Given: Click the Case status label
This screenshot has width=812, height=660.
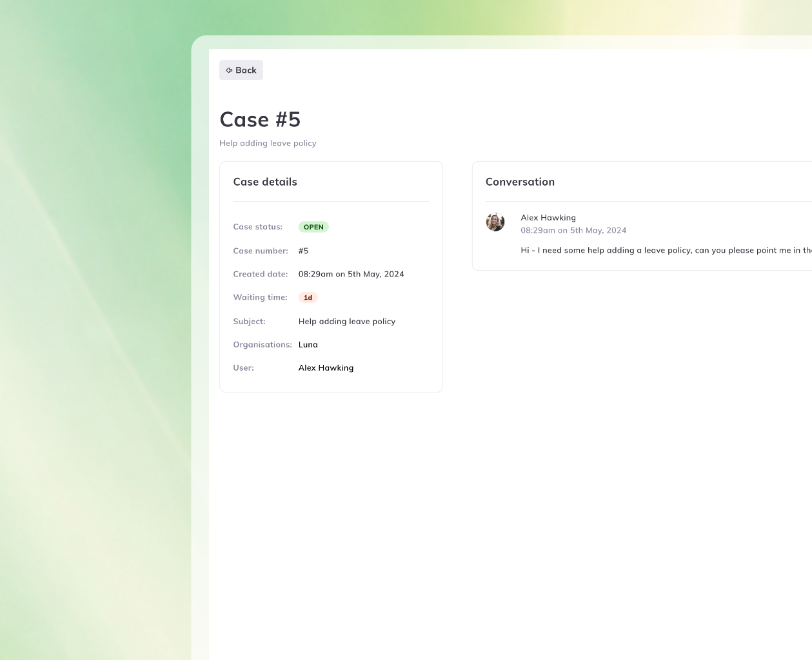Looking at the screenshot, I should pos(257,227).
